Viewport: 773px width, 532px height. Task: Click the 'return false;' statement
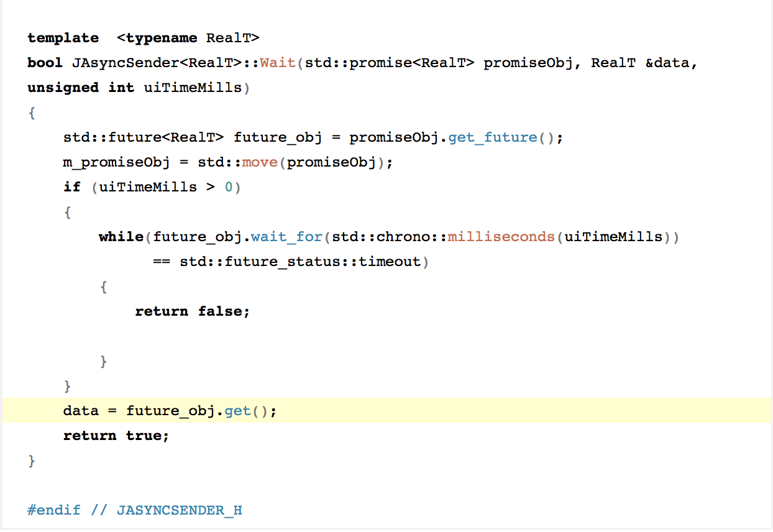(x=192, y=311)
